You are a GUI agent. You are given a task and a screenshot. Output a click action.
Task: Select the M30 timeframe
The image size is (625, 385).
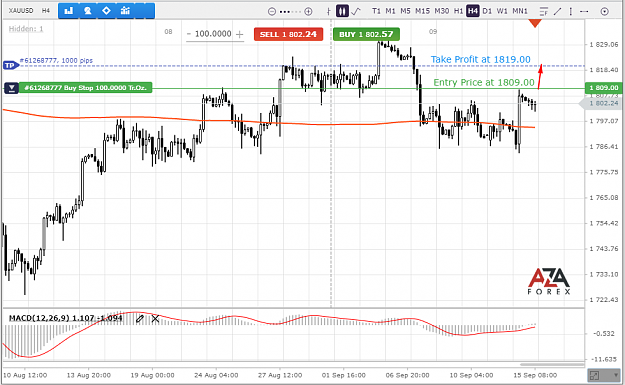442,11
